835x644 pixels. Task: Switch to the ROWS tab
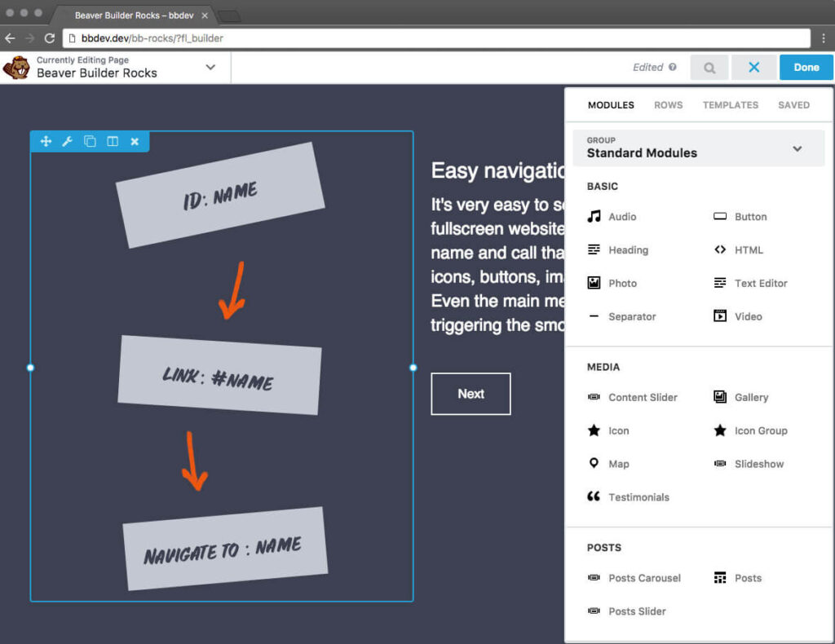[x=668, y=104]
